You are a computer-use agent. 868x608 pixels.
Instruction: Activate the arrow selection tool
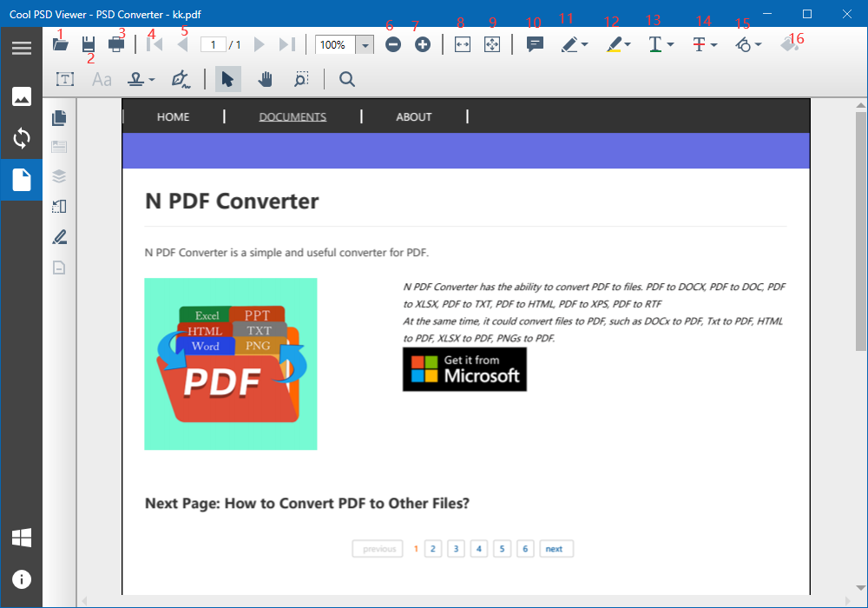(x=227, y=79)
